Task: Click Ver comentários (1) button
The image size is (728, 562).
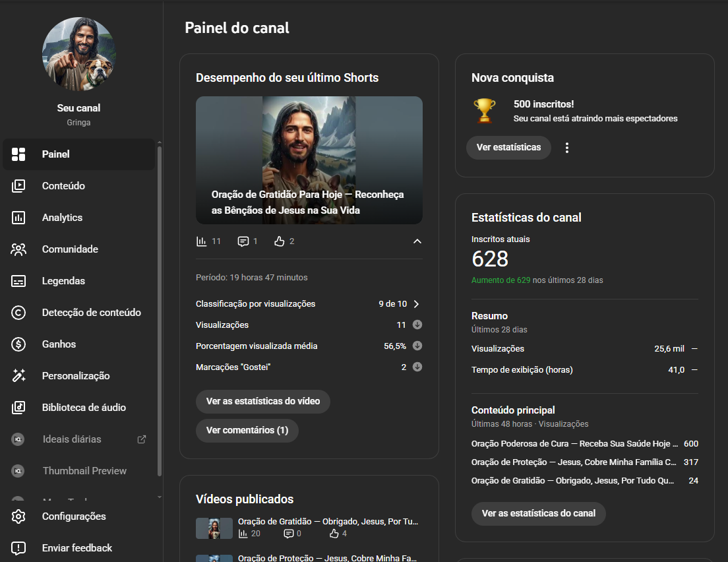Action: 247,431
